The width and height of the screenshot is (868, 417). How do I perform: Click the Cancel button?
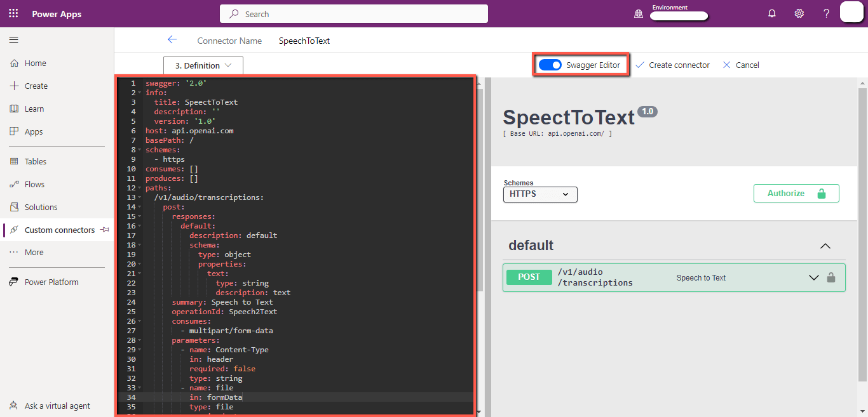pos(741,65)
